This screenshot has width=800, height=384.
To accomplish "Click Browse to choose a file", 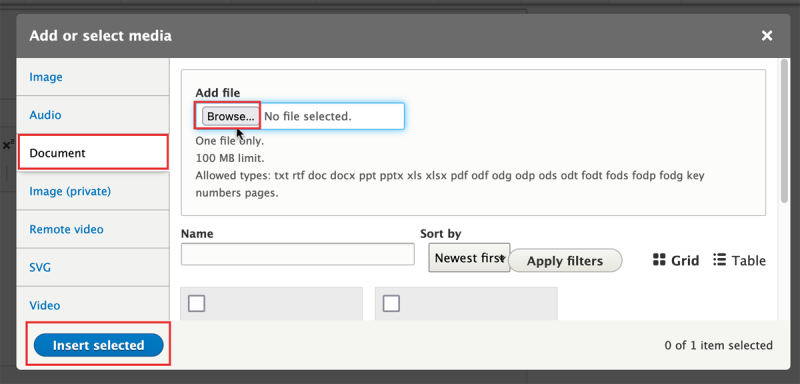I will pos(230,116).
